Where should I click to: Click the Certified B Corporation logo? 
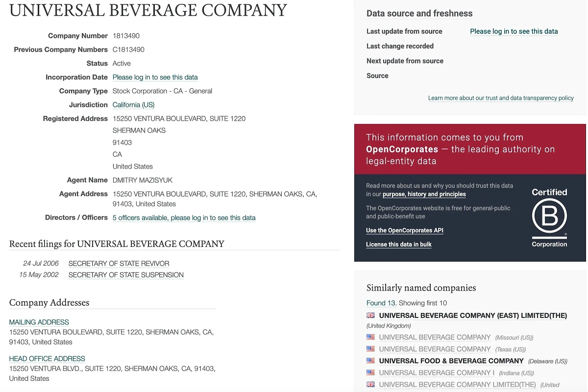point(549,218)
